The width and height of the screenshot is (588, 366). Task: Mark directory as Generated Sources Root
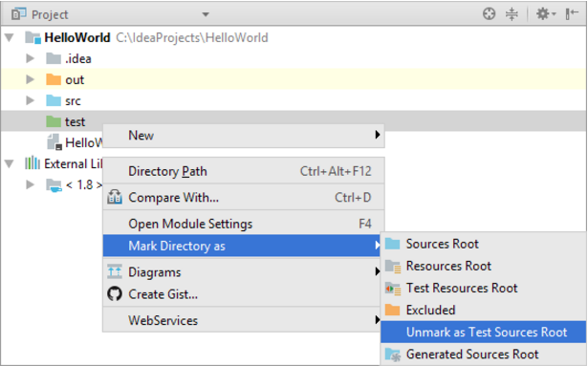(484, 355)
